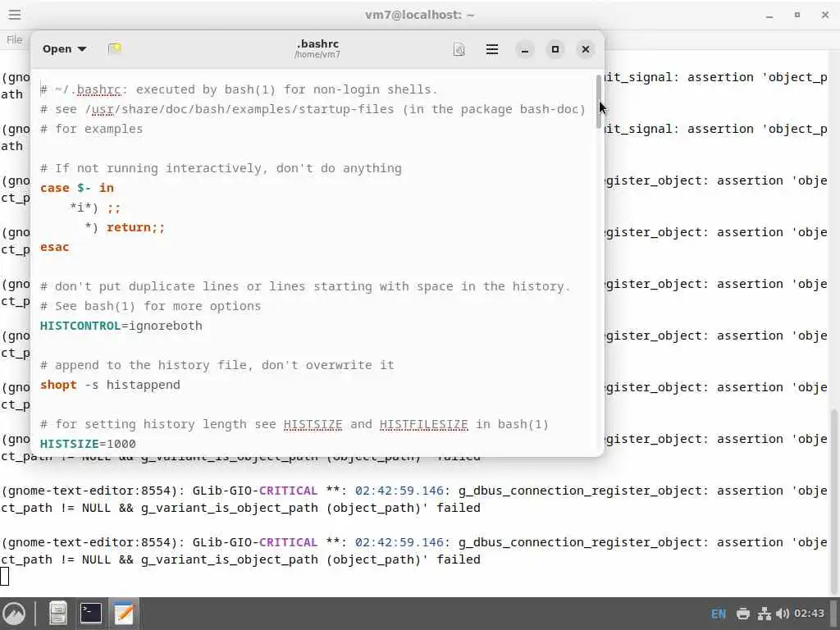This screenshot has width=840, height=630.
Task: Close the vm7@localhost terminal window
Action: point(825,15)
